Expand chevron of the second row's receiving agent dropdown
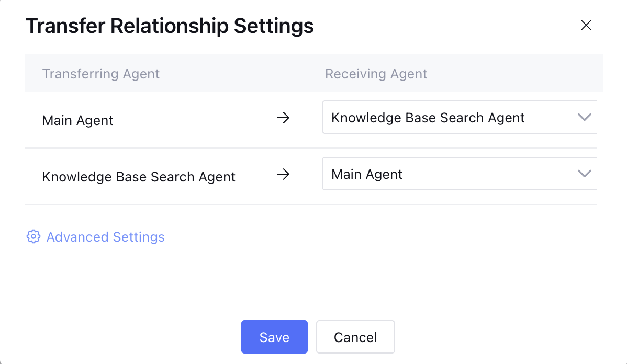 [x=584, y=174]
